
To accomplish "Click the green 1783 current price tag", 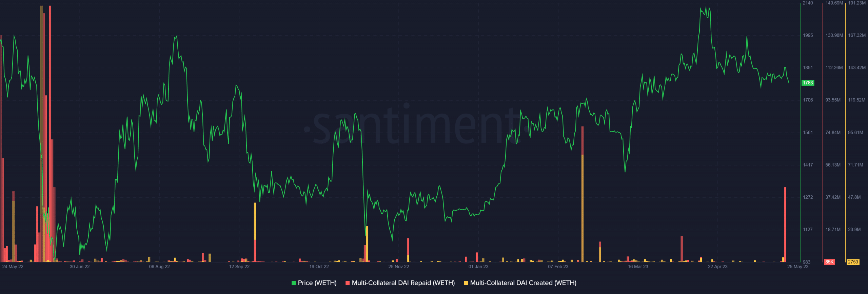I will tap(808, 83).
